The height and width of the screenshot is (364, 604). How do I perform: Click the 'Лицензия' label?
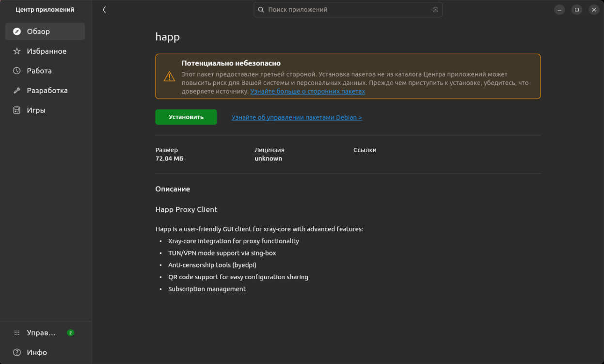coord(270,150)
